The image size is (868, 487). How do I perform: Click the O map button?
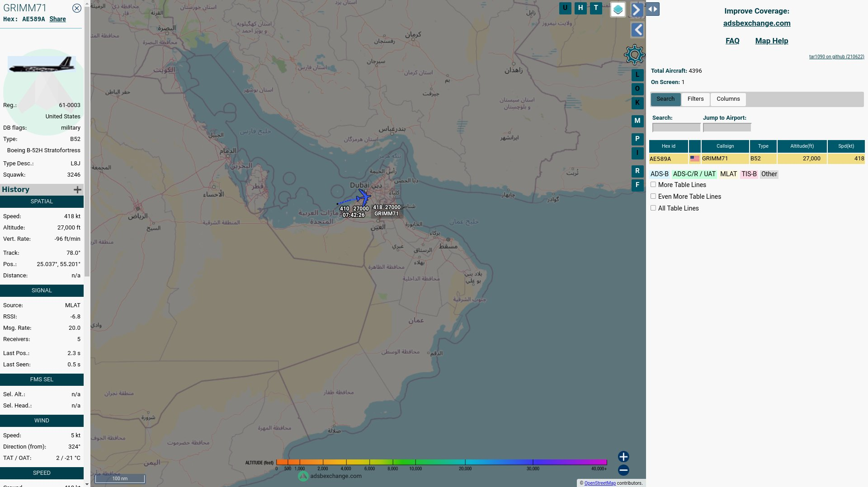click(637, 89)
